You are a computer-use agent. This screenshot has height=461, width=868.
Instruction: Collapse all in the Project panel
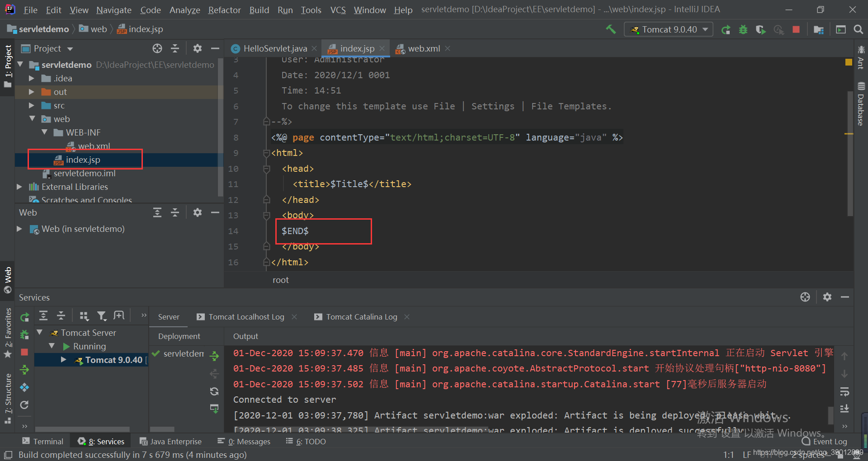coord(175,48)
